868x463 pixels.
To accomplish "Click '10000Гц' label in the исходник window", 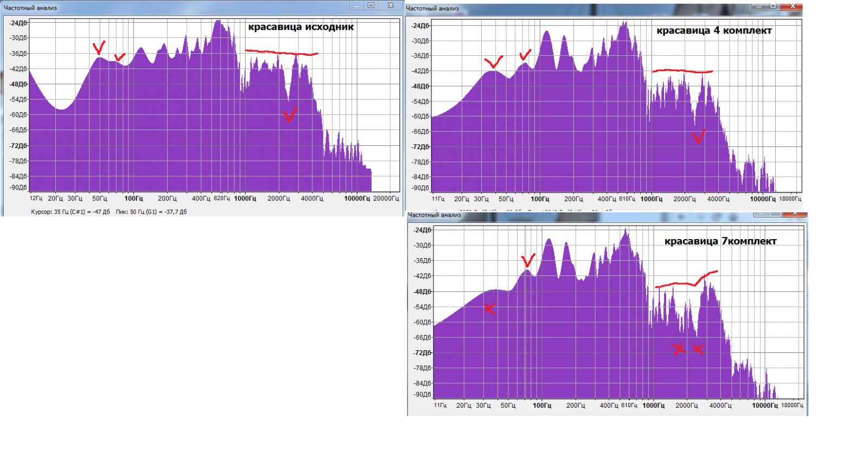I will (357, 198).
